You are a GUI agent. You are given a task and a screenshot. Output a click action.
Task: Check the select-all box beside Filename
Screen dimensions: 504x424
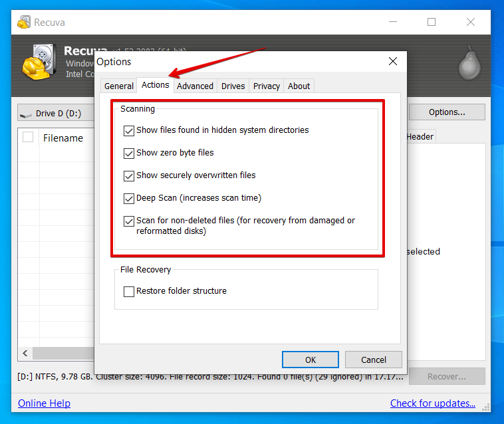tap(28, 137)
